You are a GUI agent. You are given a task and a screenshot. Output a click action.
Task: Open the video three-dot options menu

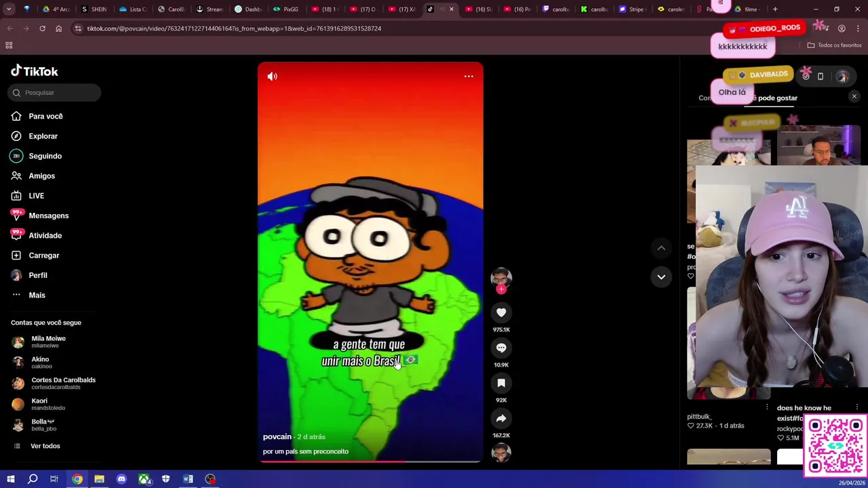pos(469,77)
